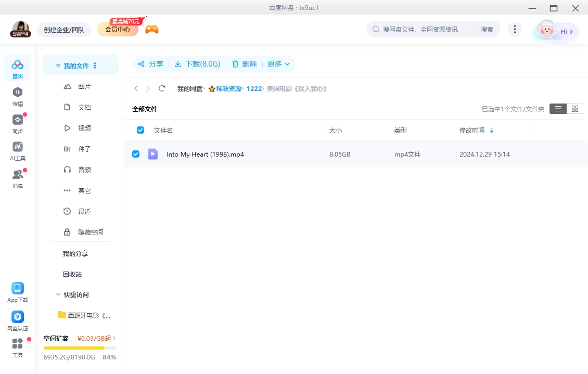Open 消息 messages icon
This screenshot has height=374, width=588.
[x=18, y=175]
